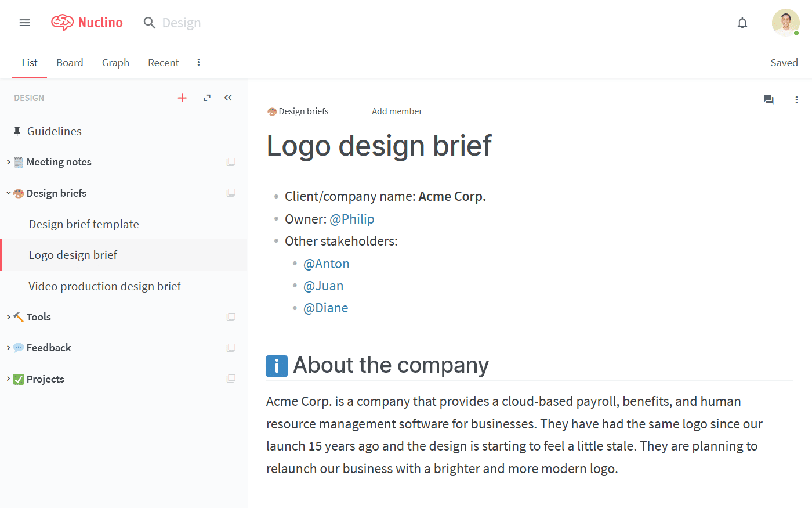
Task: Open the @Philip mention link
Action: tap(351, 219)
